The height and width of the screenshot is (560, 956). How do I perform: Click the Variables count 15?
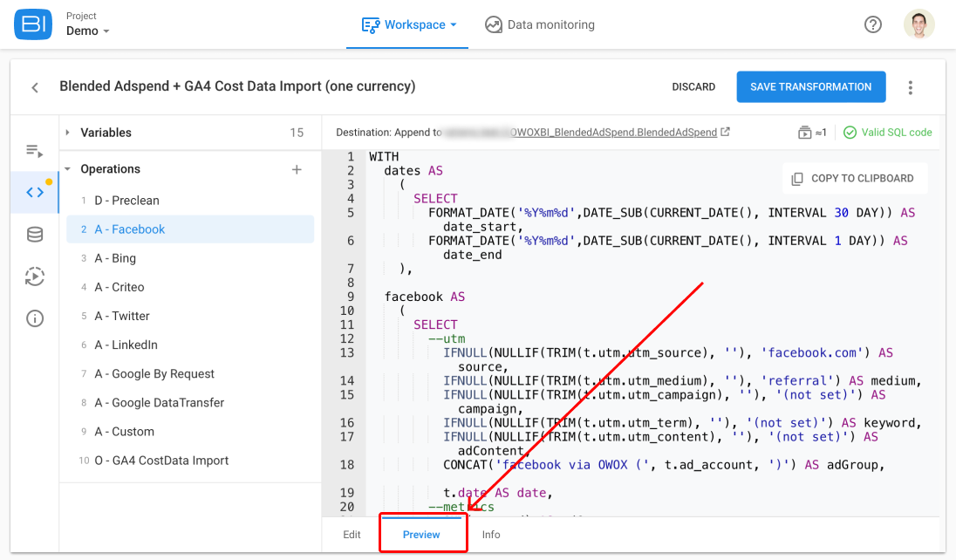coord(297,133)
